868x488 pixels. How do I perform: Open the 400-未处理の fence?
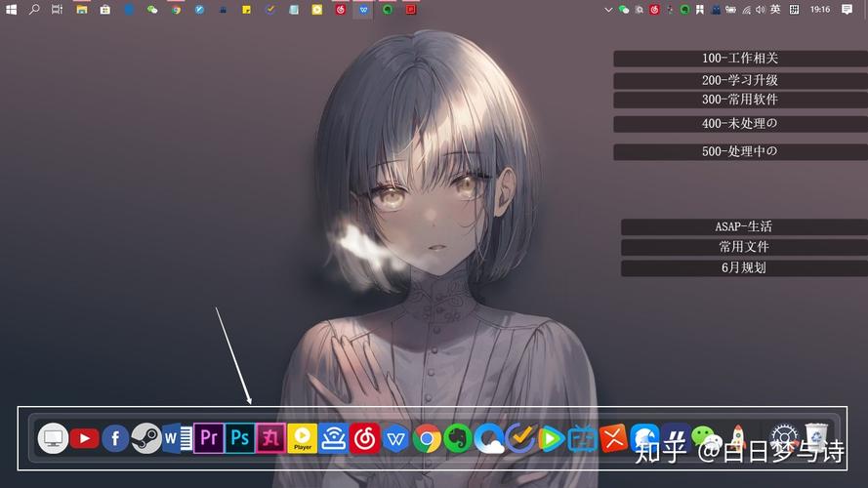tap(740, 124)
